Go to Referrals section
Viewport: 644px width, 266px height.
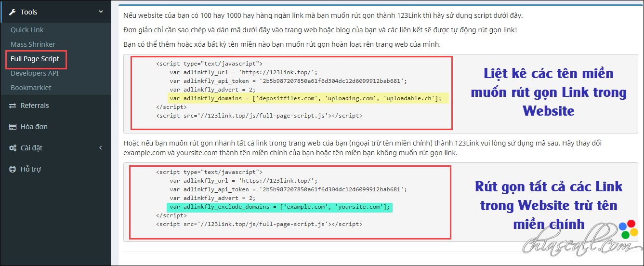tap(35, 106)
